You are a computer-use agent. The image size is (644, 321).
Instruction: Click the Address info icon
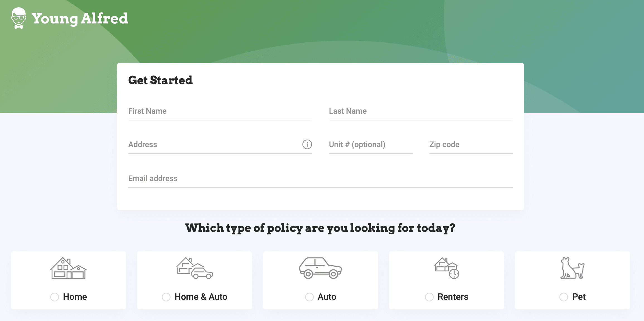[x=307, y=144]
